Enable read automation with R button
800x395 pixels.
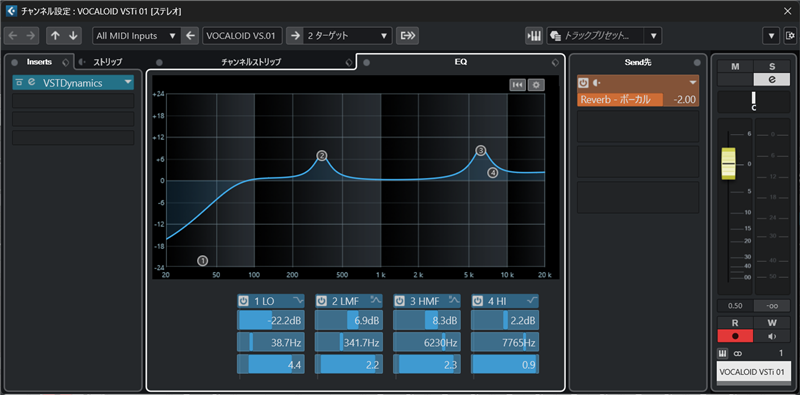pyautogui.click(x=735, y=323)
